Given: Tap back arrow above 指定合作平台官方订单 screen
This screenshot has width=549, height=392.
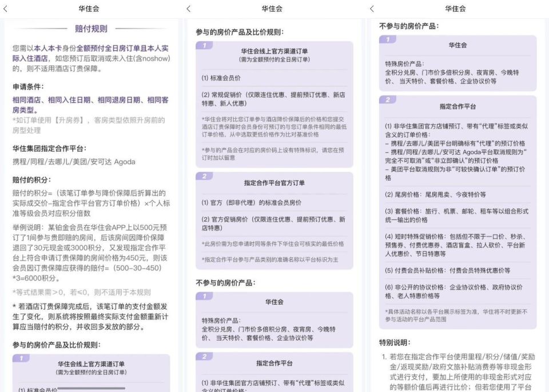Looking at the screenshot, I should (x=189, y=9).
